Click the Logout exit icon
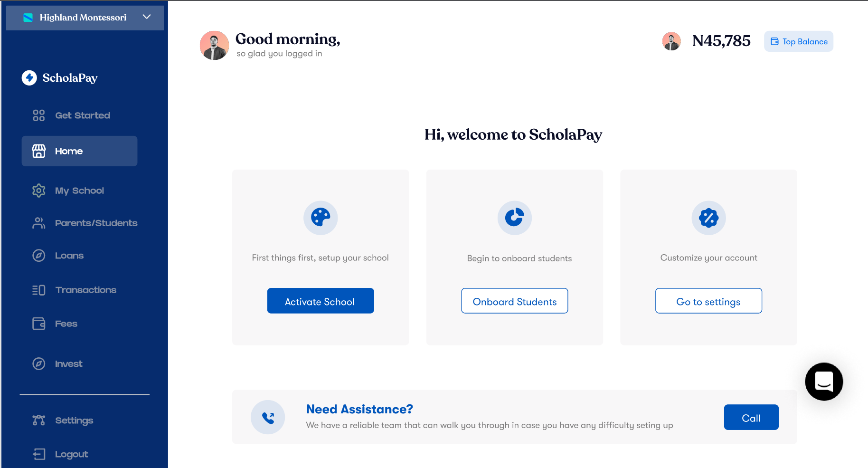Image resolution: width=868 pixels, height=468 pixels. click(x=39, y=454)
